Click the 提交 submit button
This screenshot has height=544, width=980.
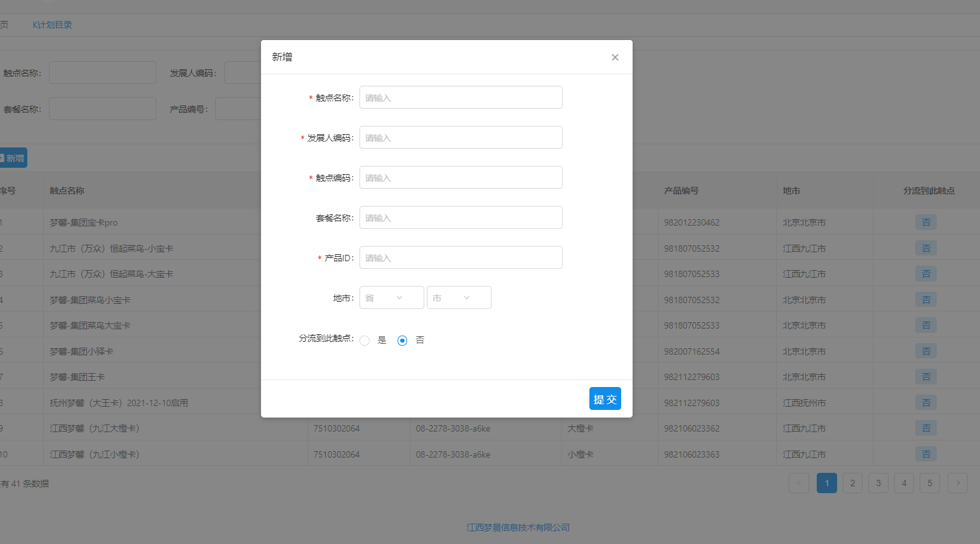(605, 398)
